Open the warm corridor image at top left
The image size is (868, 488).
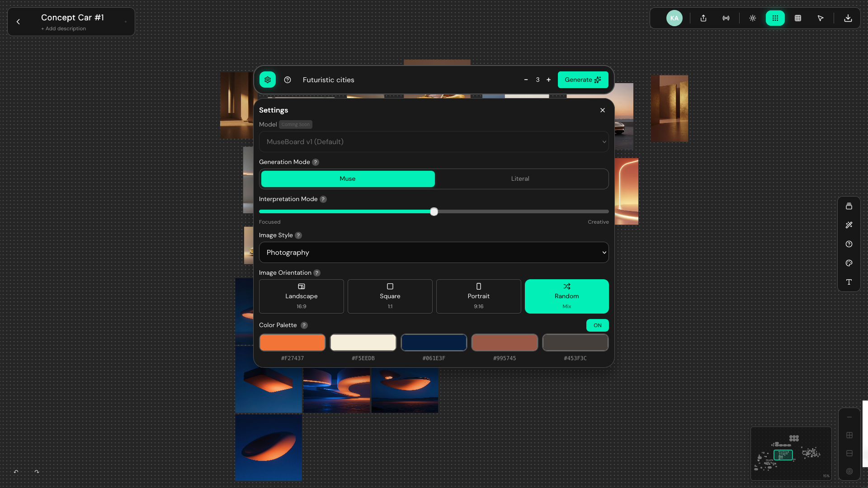point(236,105)
